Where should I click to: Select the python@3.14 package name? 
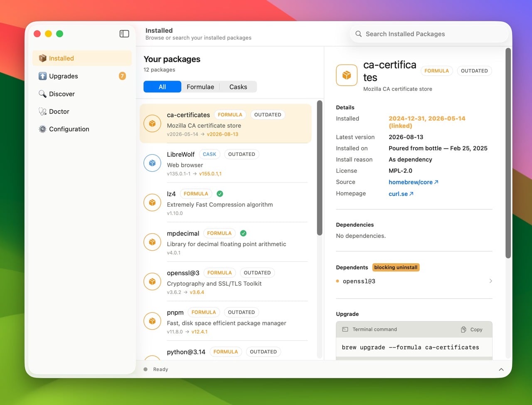tap(186, 352)
